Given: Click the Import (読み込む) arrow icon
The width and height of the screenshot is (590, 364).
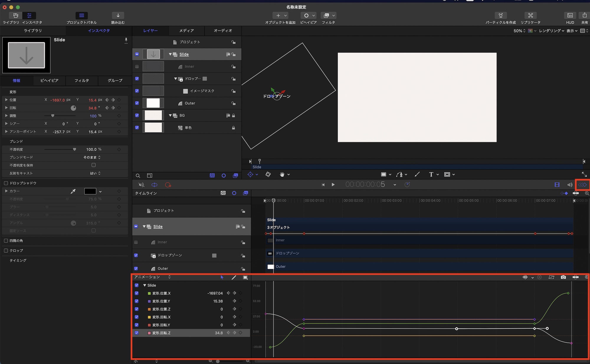Looking at the screenshot, I should [x=118, y=15].
